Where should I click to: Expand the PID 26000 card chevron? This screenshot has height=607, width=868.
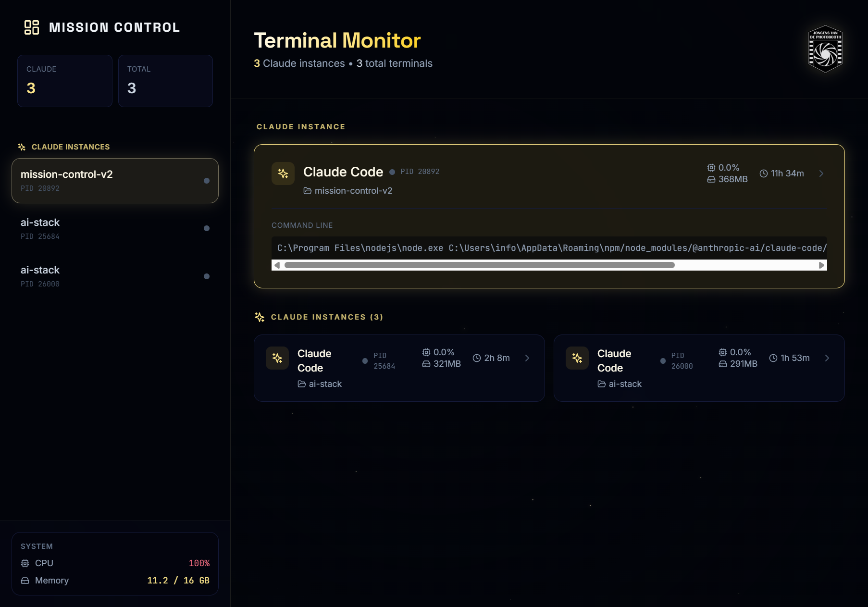click(x=827, y=358)
